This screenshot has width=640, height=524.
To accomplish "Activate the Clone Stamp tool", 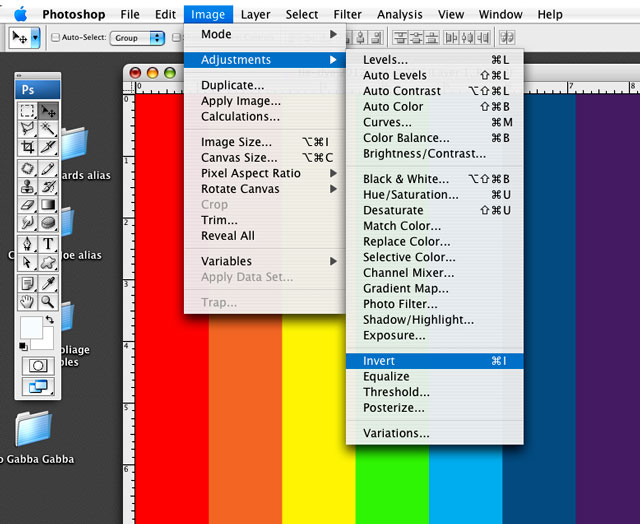I will click(x=28, y=186).
